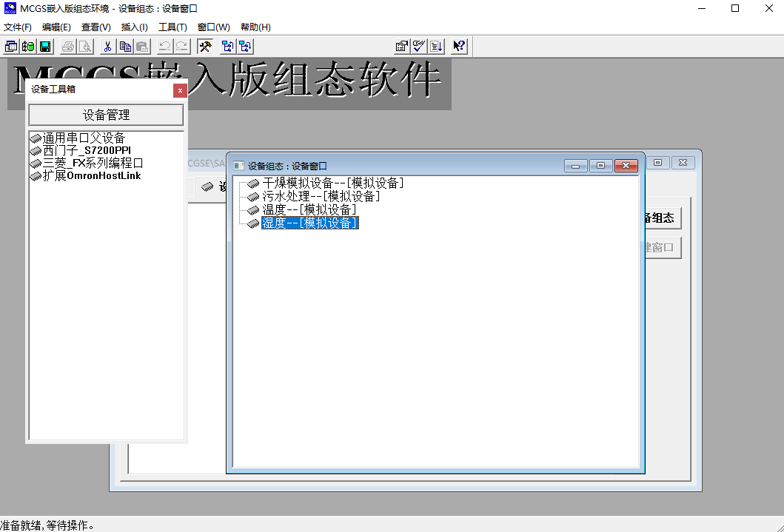Viewport: 784px width, 532px height.
Task: Select 污水处理--[模拟设备] tree row
Action: [321, 197]
